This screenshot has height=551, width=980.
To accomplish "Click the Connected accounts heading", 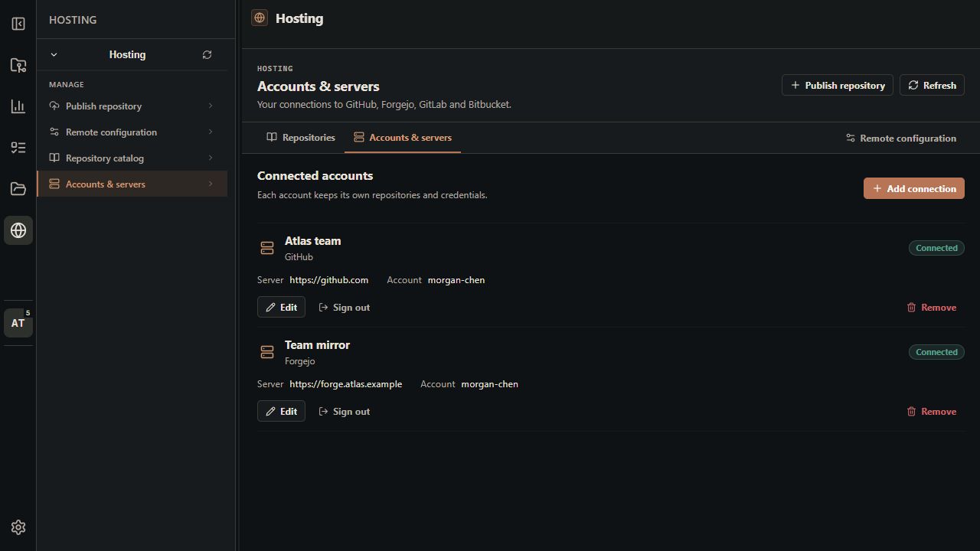I will point(315,176).
